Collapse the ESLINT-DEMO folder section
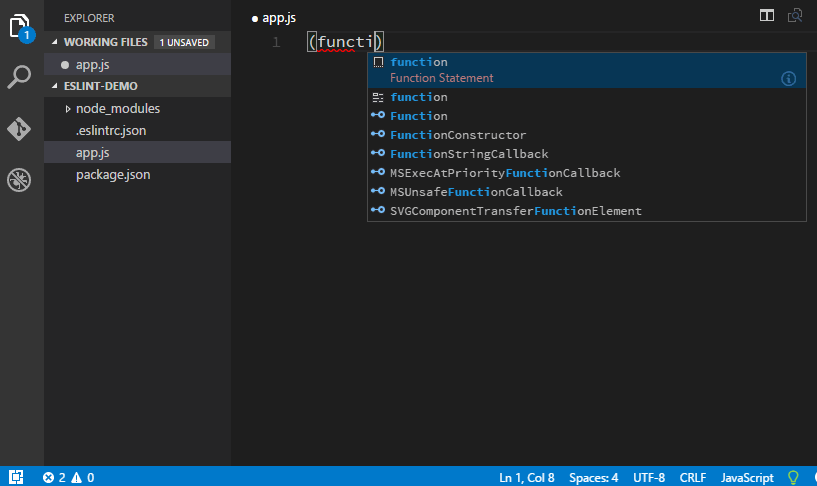This screenshot has width=817, height=486. pyautogui.click(x=55, y=85)
